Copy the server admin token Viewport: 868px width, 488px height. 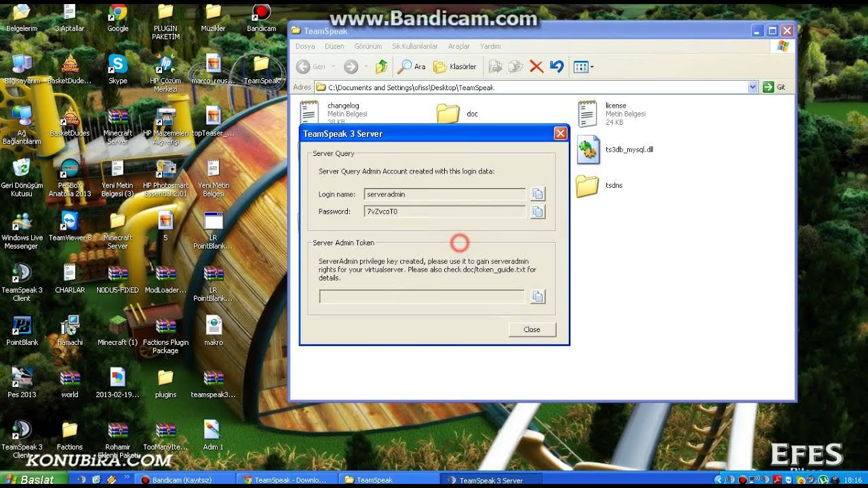(538, 297)
